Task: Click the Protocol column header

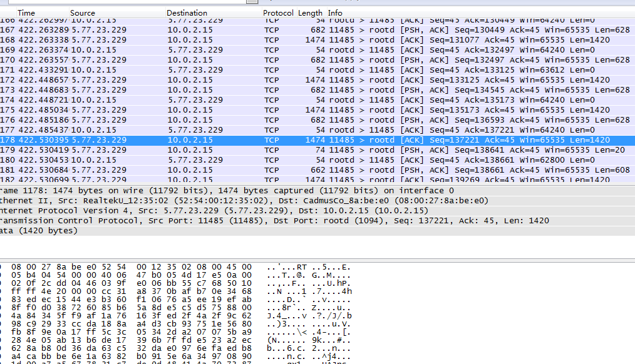Action: [277, 13]
